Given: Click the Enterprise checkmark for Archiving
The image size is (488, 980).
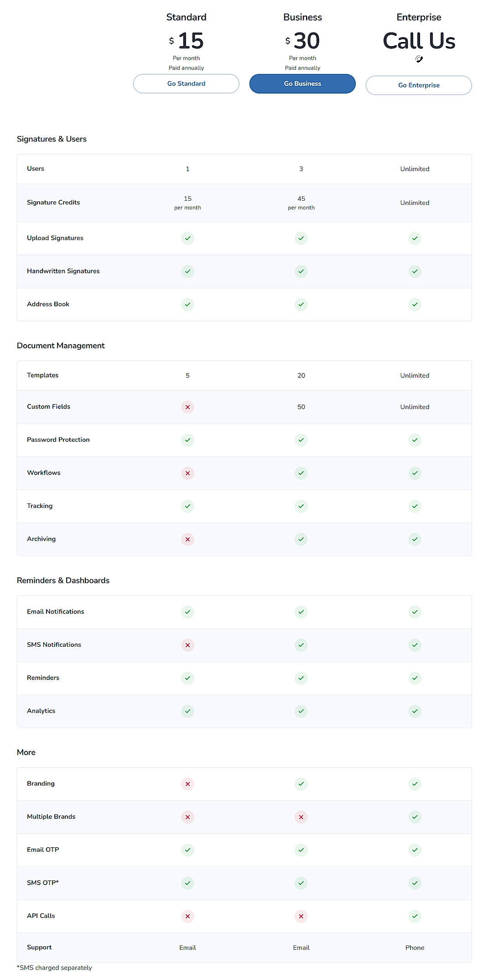Looking at the screenshot, I should 415,539.
